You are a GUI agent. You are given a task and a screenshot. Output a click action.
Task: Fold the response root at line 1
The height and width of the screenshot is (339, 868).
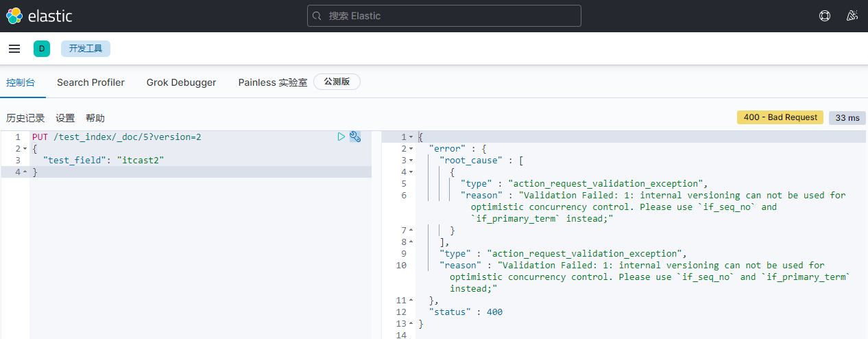click(411, 137)
